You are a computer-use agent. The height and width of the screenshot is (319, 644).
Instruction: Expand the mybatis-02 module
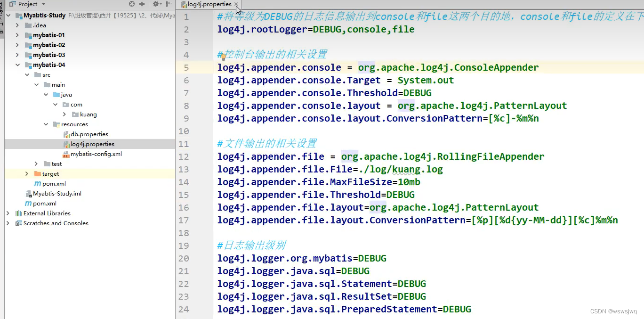pyautogui.click(x=17, y=45)
